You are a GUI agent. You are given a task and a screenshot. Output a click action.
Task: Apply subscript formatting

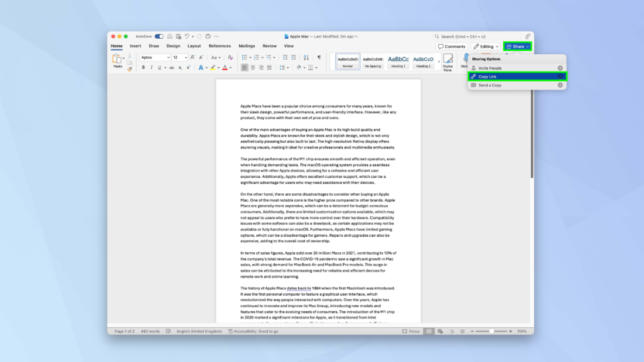180,68
